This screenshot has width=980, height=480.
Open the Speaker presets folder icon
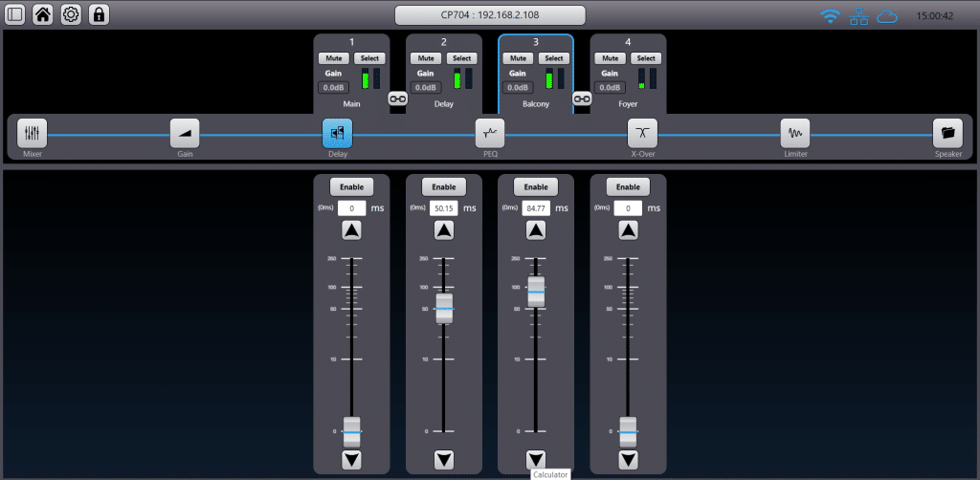947,133
